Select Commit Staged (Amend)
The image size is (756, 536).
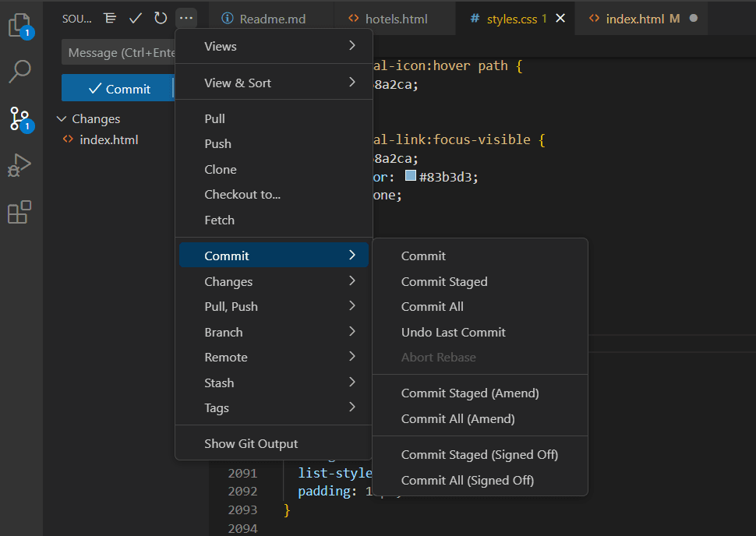pos(480,393)
